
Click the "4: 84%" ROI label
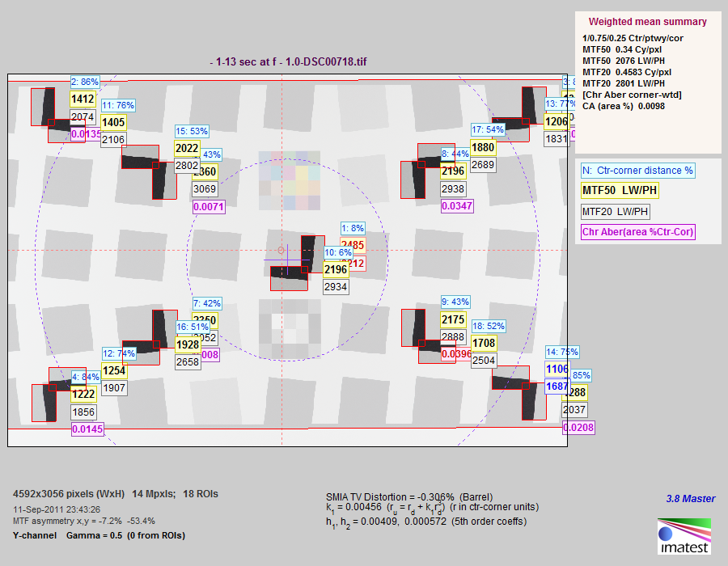[x=86, y=377]
